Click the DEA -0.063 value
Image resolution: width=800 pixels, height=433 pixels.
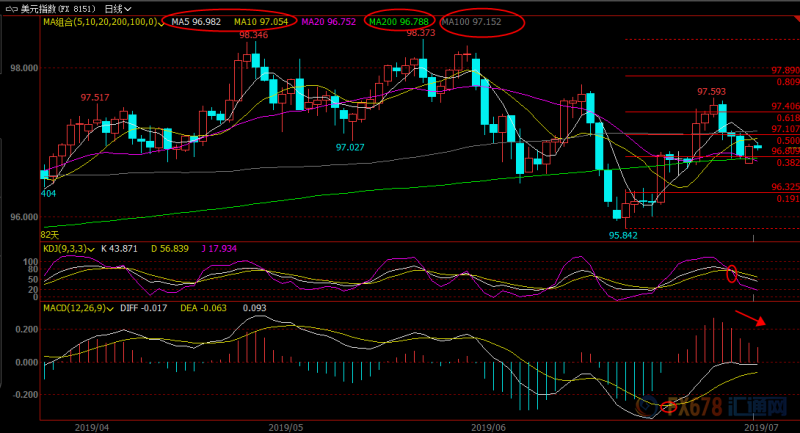(x=204, y=308)
